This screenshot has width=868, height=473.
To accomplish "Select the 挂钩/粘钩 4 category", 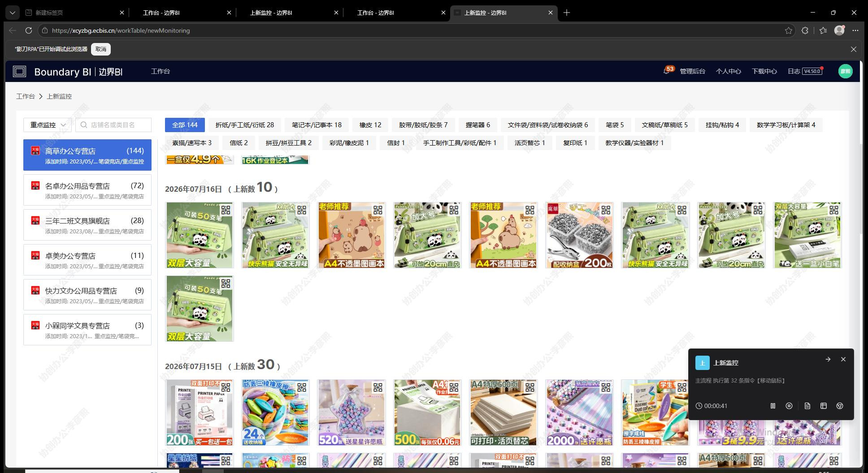I will tap(722, 125).
